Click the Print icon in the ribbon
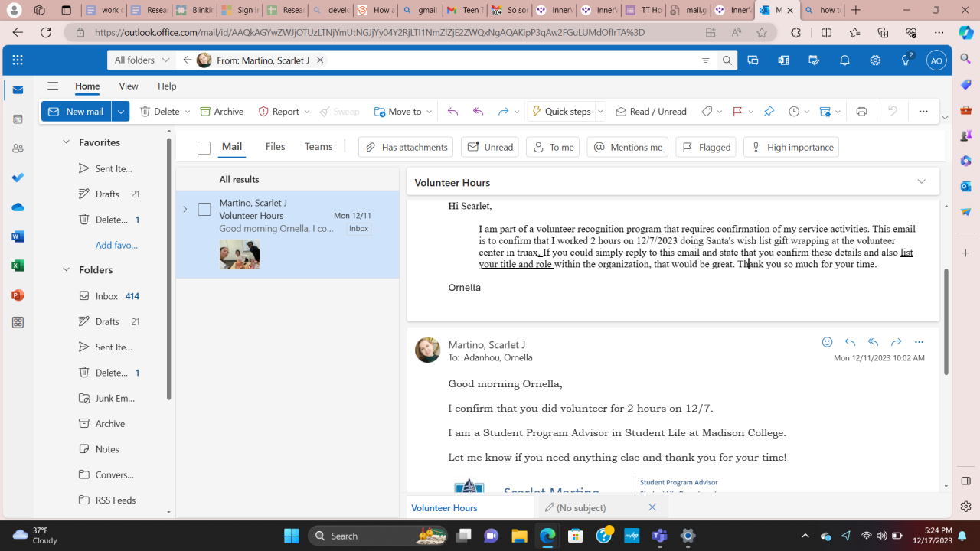This screenshot has height=551, width=980. [861, 112]
